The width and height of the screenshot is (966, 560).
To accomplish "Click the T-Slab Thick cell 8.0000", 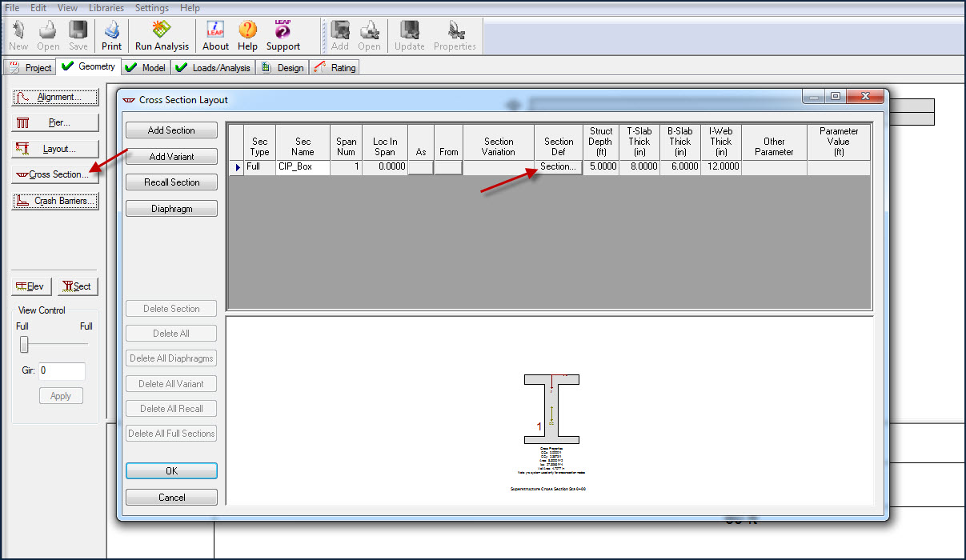I will tap(639, 168).
